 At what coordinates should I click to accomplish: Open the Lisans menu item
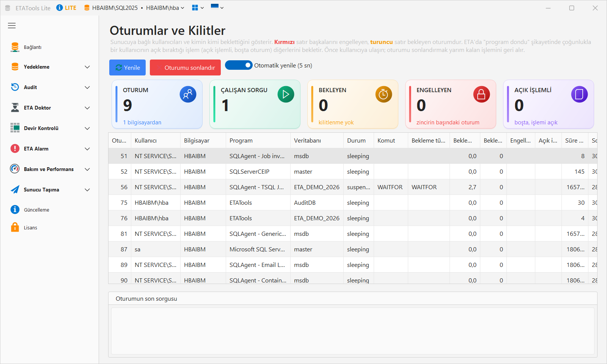click(49, 227)
